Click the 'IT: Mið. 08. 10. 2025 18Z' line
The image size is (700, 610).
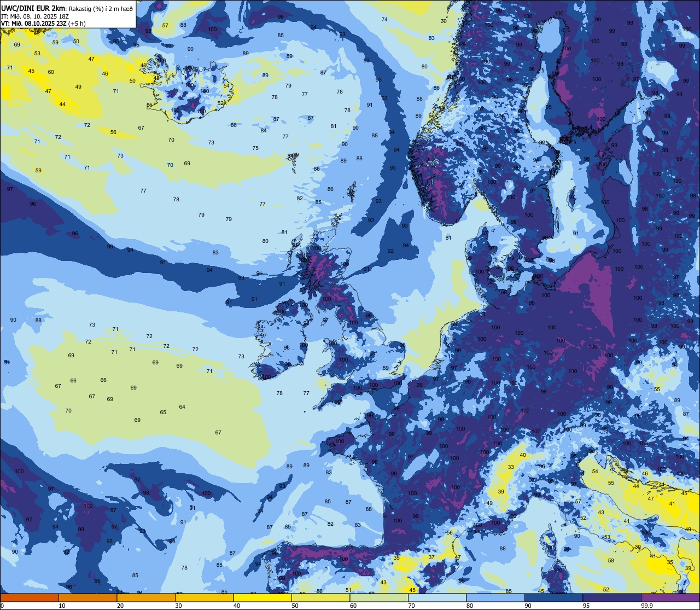click(x=37, y=16)
